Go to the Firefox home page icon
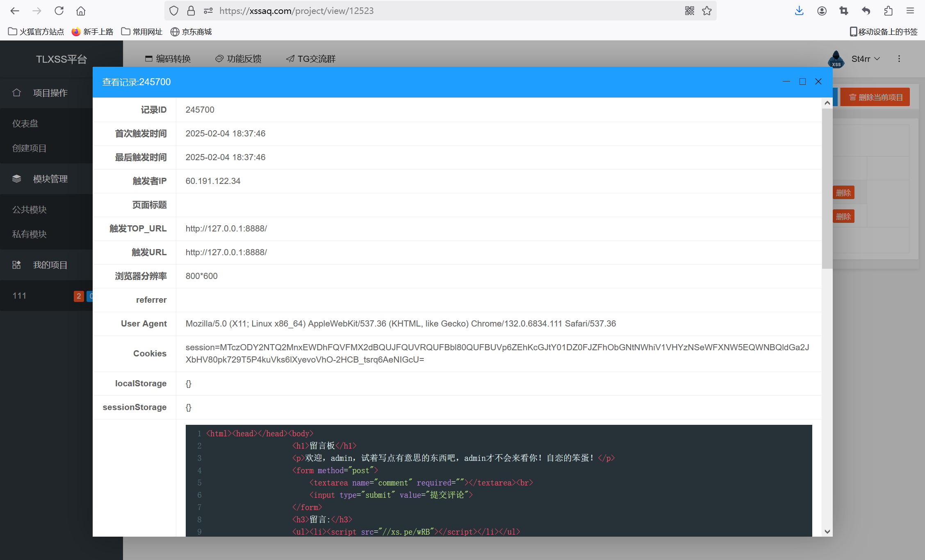The height and width of the screenshot is (560, 925). (x=81, y=11)
